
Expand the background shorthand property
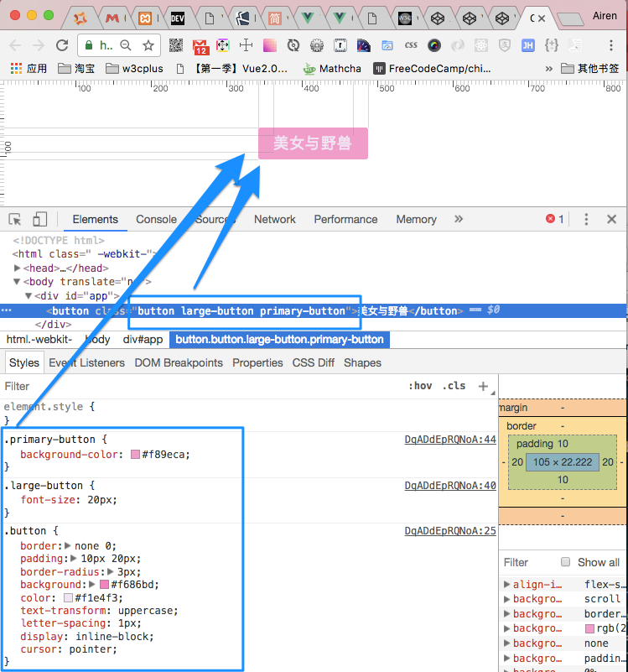click(92, 584)
